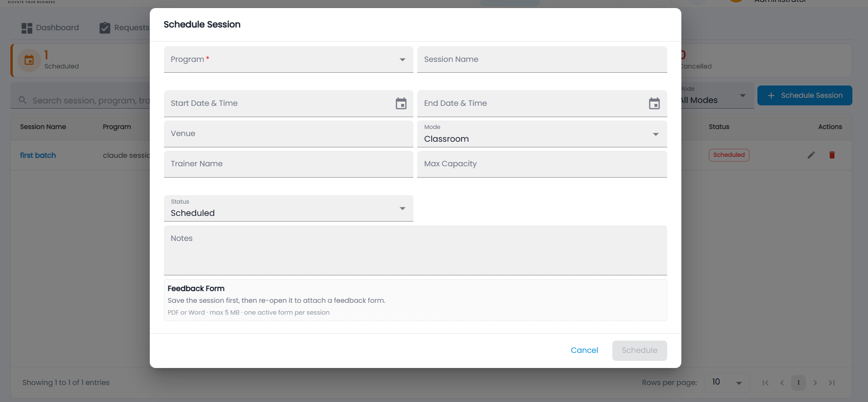Focus the Venue input field
Image resolution: width=868 pixels, height=402 pixels.
tap(288, 134)
